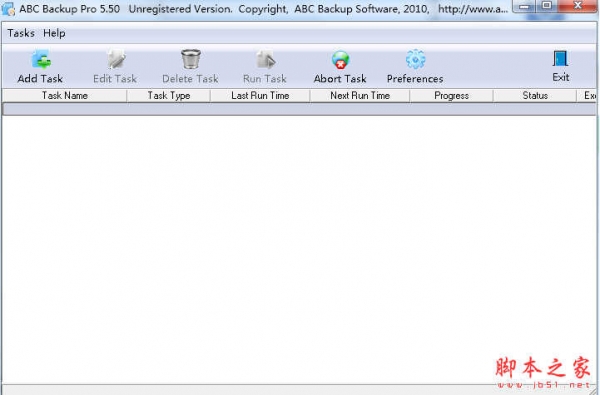Click the Run Task play icon
Image resolution: width=600 pixels, height=395 pixels.
click(265, 60)
